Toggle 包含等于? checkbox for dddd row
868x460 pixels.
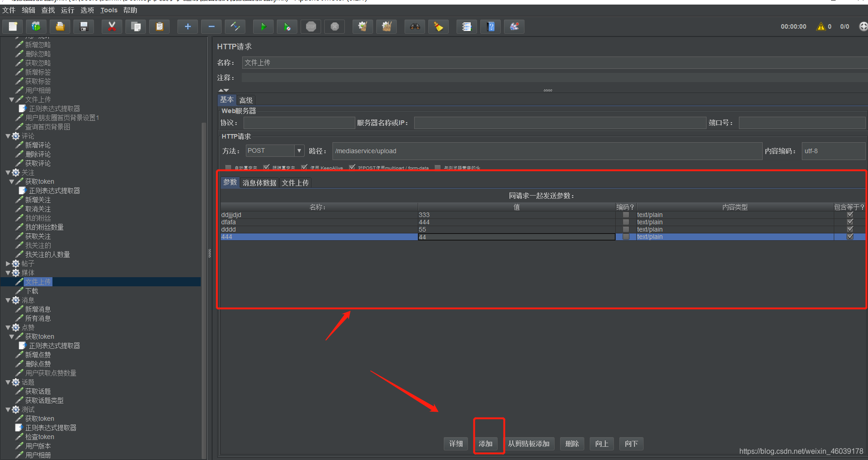[850, 229]
